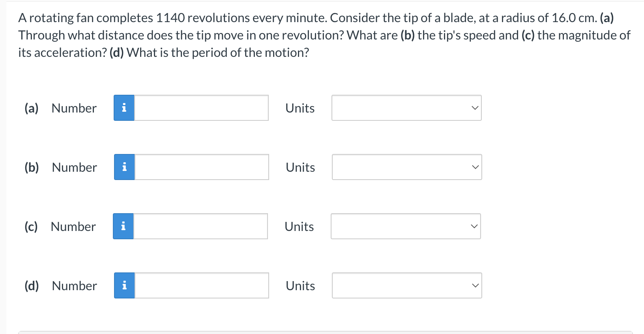Activate the part (d) Number answer field
Image resolution: width=644 pixels, height=334 pixels.
point(202,285)
